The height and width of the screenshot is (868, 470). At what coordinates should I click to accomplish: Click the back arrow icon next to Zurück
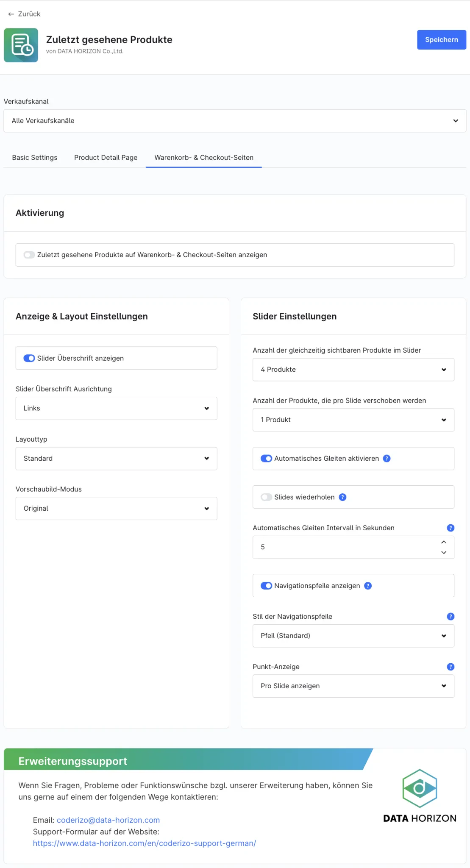11,14
